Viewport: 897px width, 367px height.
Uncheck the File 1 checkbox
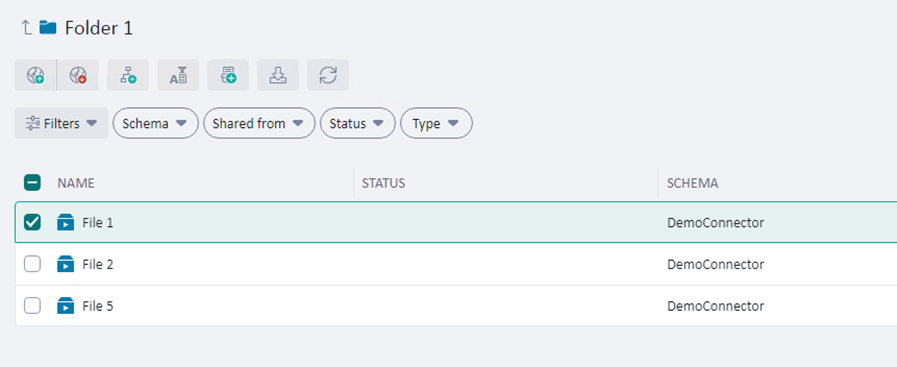(32, 222)
